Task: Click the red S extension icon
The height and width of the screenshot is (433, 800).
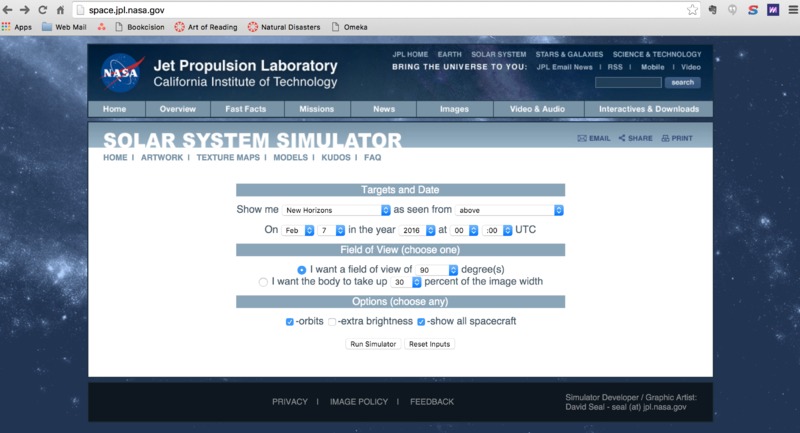Action: (x=753, y=10)
